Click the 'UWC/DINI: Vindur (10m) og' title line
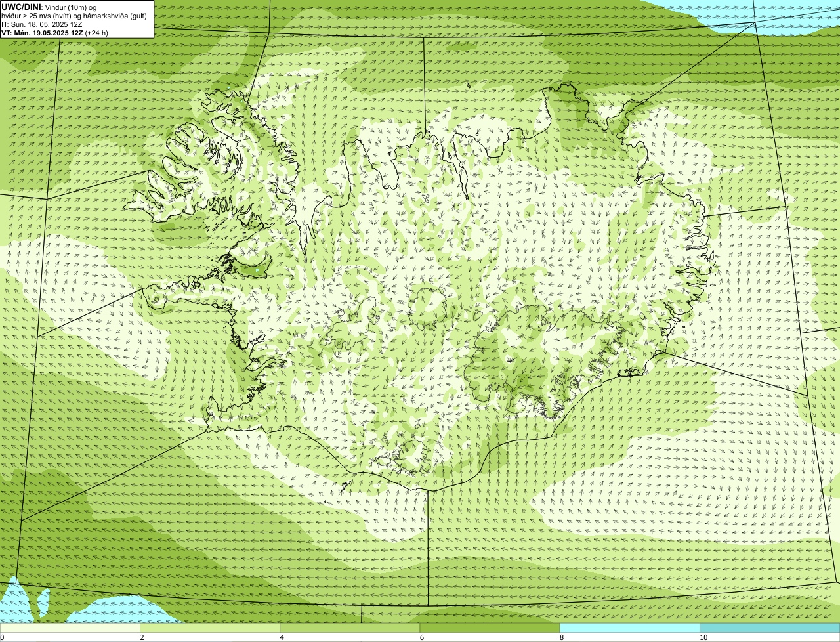 [49, 7]
